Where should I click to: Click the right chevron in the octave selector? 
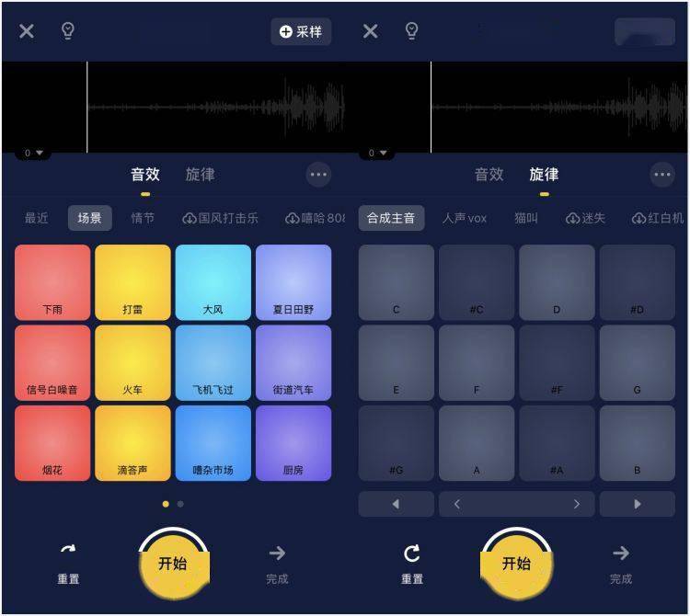pyautogui.click(x=577, y=504)
